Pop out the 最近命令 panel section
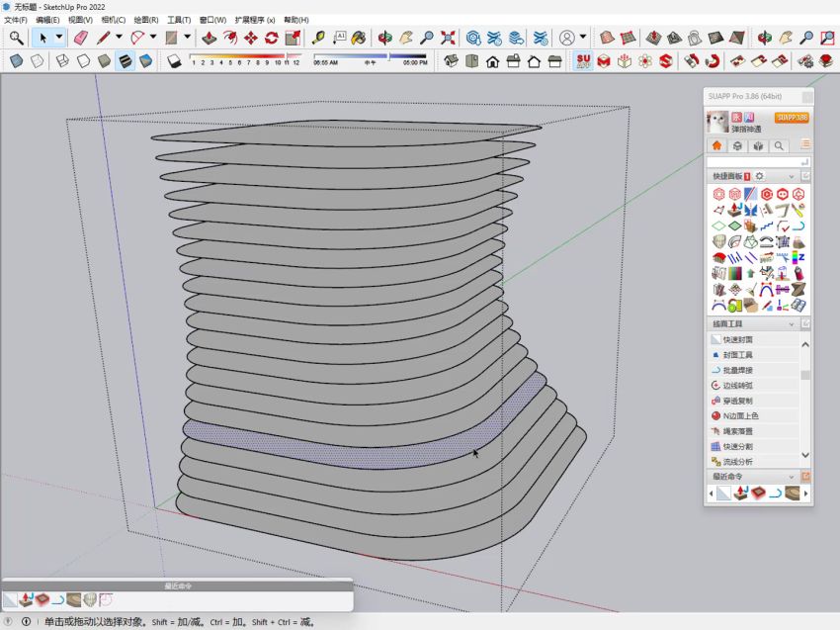The image size is (840, 630). [805, 476]
